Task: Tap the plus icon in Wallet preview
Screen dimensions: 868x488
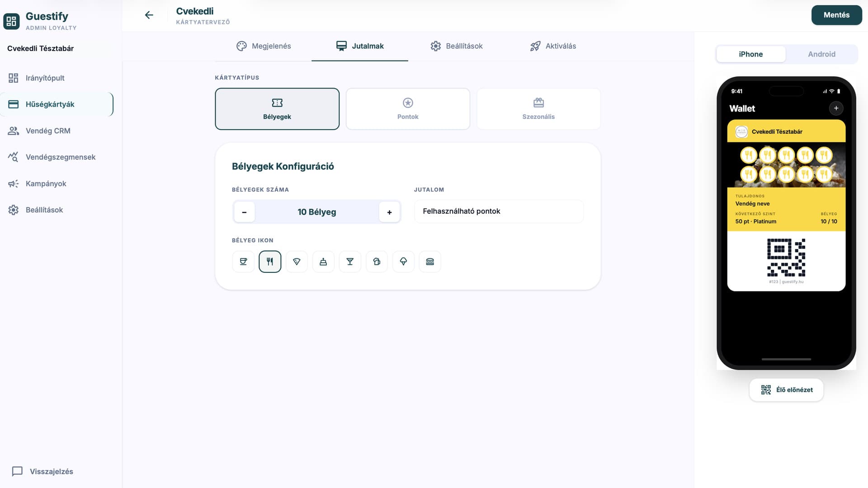Action: coord(836,108)
